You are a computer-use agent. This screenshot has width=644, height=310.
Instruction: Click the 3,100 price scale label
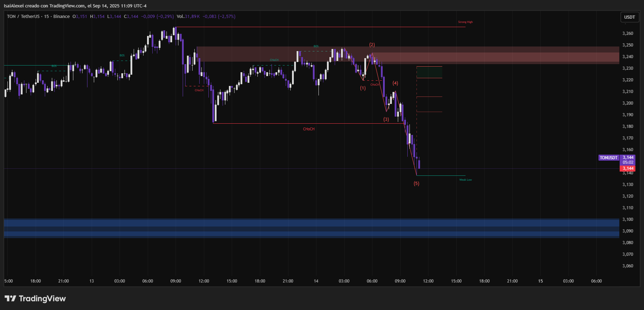click(x=627, y=219)
